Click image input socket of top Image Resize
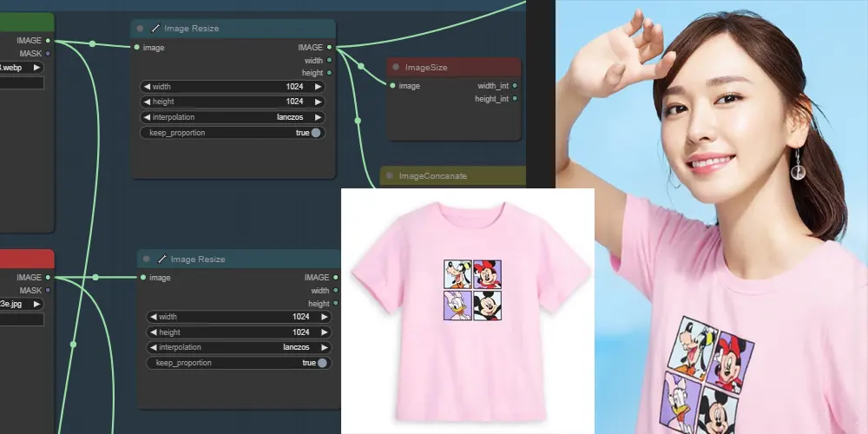The height and width of the screenshot is (434, 868). pyautogui.click(x=137, y=48)
